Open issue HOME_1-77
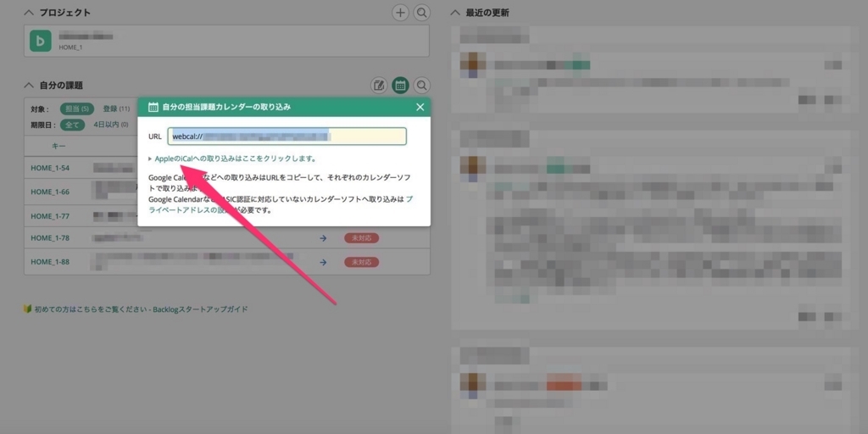The height and width of the screenshot is (434, 868). pos(50,215)
